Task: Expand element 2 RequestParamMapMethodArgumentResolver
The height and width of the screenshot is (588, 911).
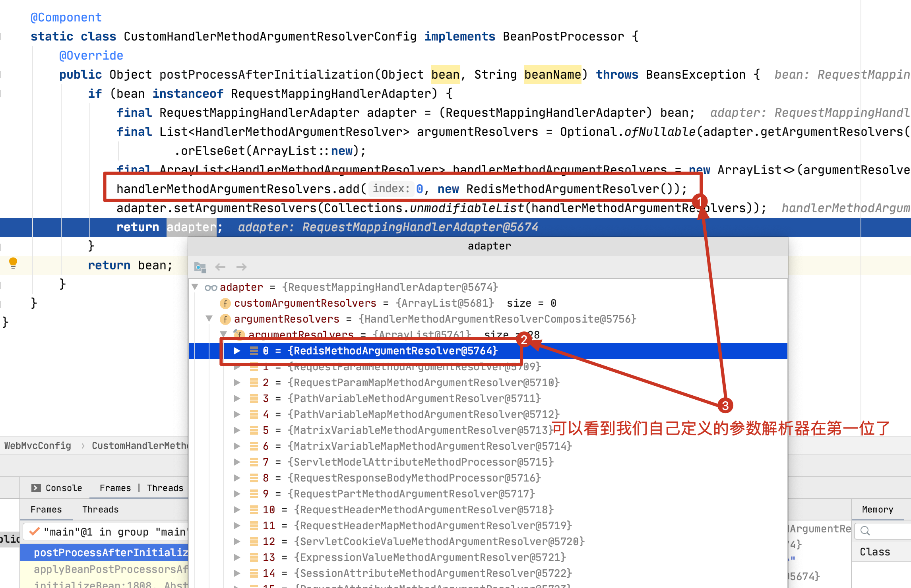Action: pyautogui.click(x=237, y=383)
